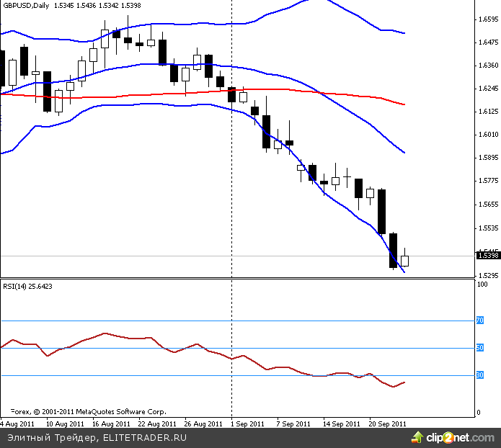Select the RSI level 30 label
501x448 pixels.
(479, 375)
